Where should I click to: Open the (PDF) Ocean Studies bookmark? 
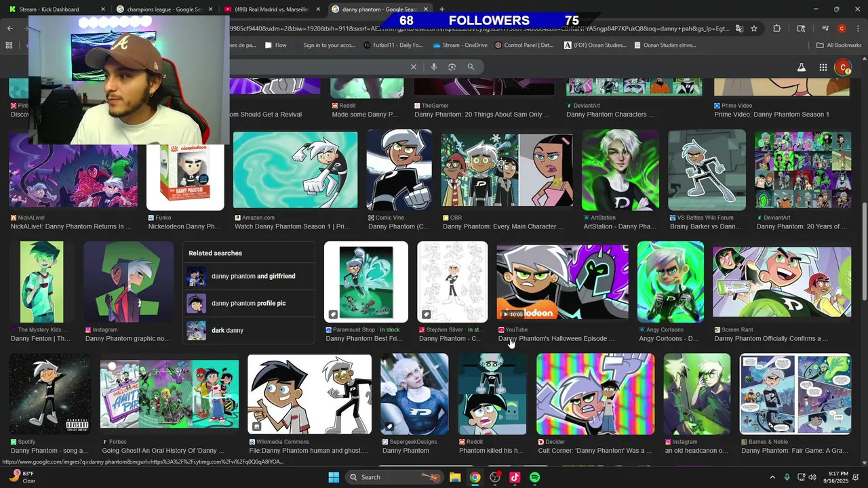pos(595,45)
